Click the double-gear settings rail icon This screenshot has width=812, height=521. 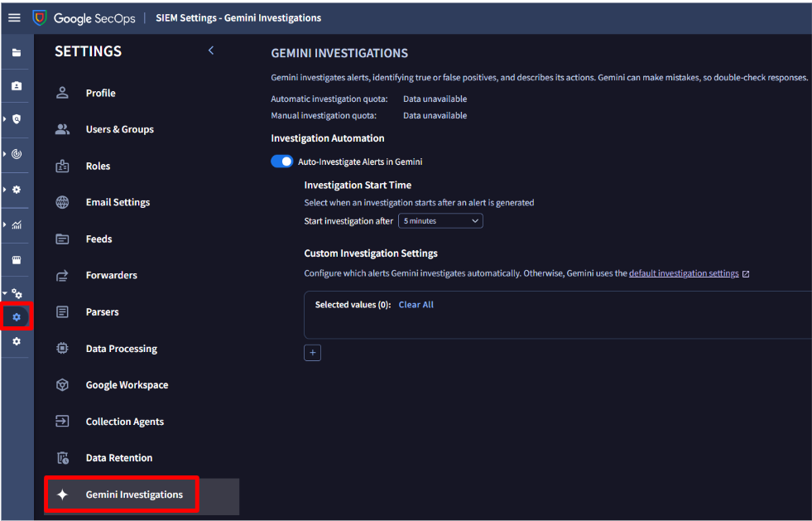point(17,294)
